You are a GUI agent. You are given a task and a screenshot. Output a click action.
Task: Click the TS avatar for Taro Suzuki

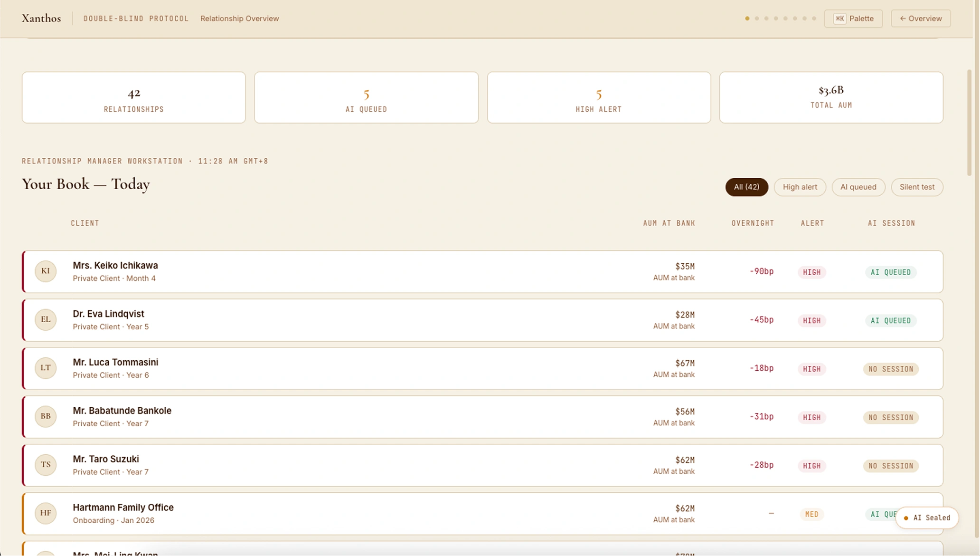tap(46, 465)
